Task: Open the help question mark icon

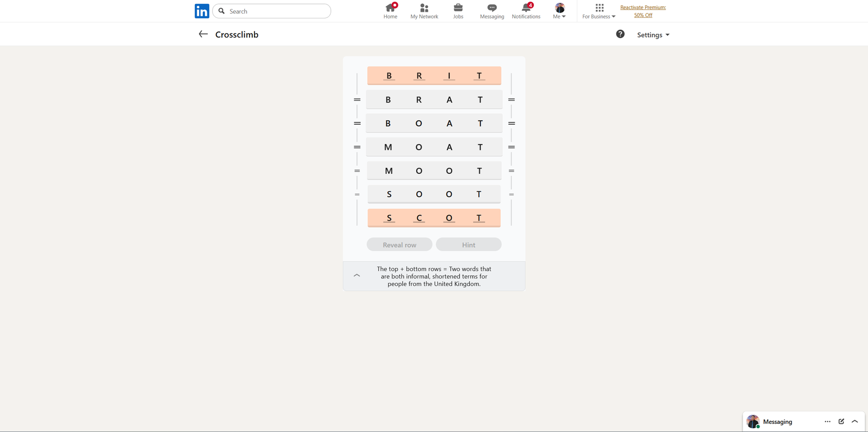Action: click(x=620, y=34)
